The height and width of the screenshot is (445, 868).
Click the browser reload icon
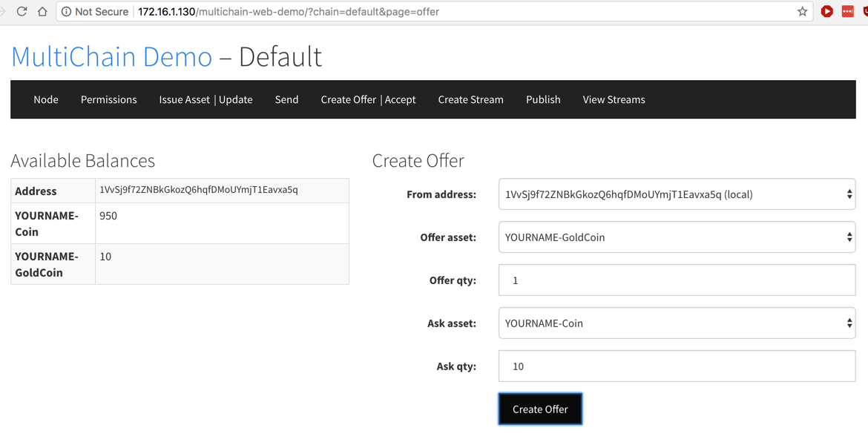[x=22, y=12]
